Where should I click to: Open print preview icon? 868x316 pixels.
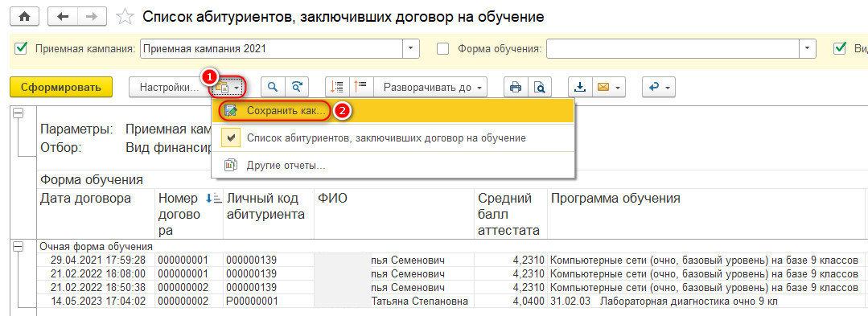pos(539,87)
